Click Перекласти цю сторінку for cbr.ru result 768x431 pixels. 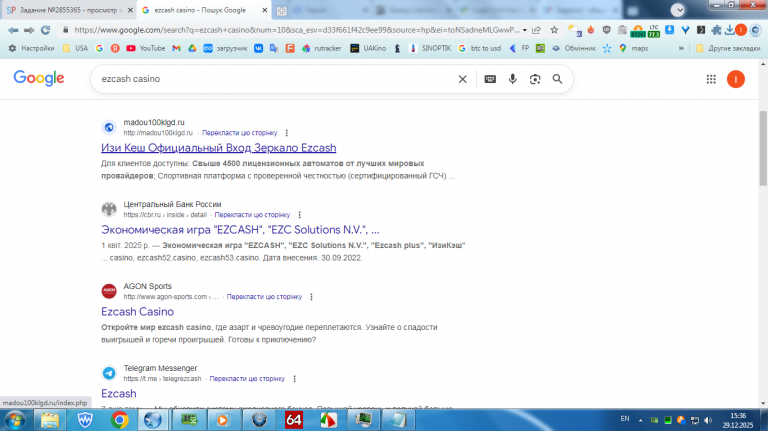coord(252,215)
